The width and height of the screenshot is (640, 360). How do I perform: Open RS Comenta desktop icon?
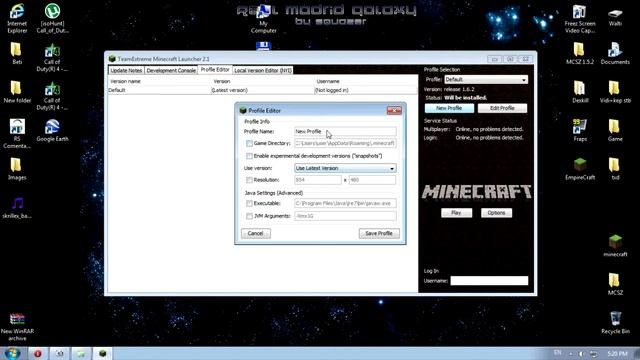tap(17, 133)
